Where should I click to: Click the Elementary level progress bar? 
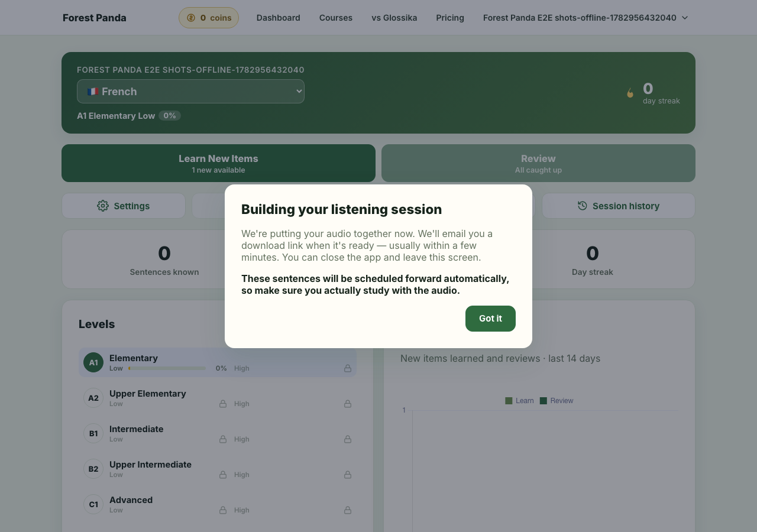pyautogui.click(x=167, y=368)
